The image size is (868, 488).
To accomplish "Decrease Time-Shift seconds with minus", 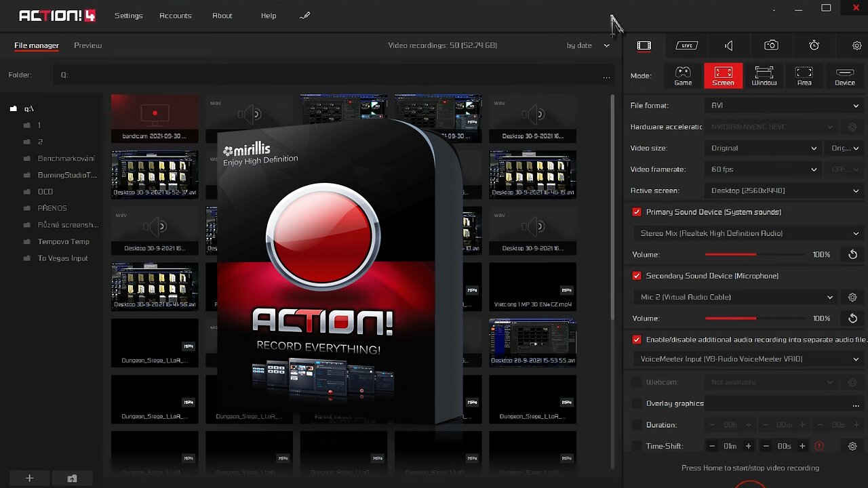I will 766,446.
